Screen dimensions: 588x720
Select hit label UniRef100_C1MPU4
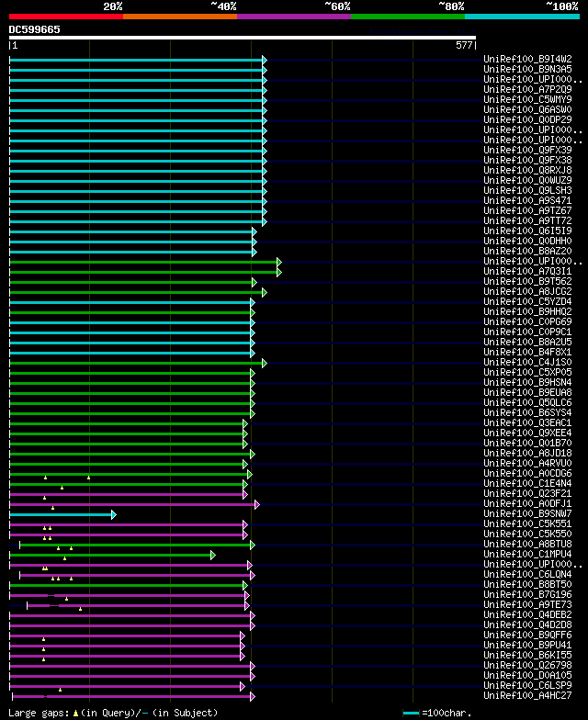(527, 555)
